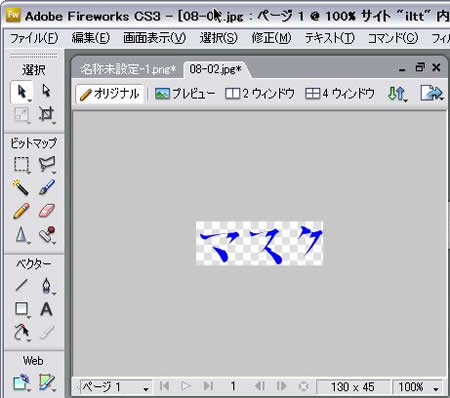This screenshot has width=450, height=398.
Task: Select the Text tool
Action: click(x=46, y=309)
